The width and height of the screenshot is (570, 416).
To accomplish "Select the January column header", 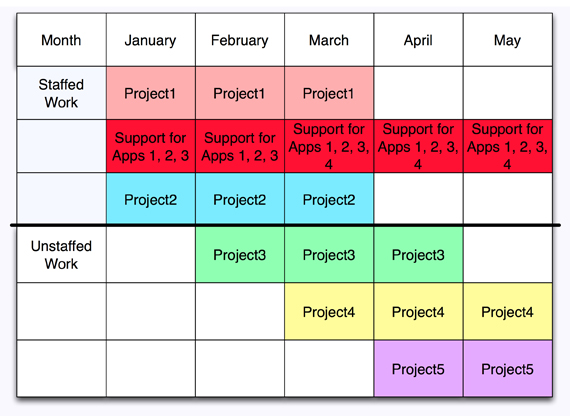I will [x=151, y=40].
